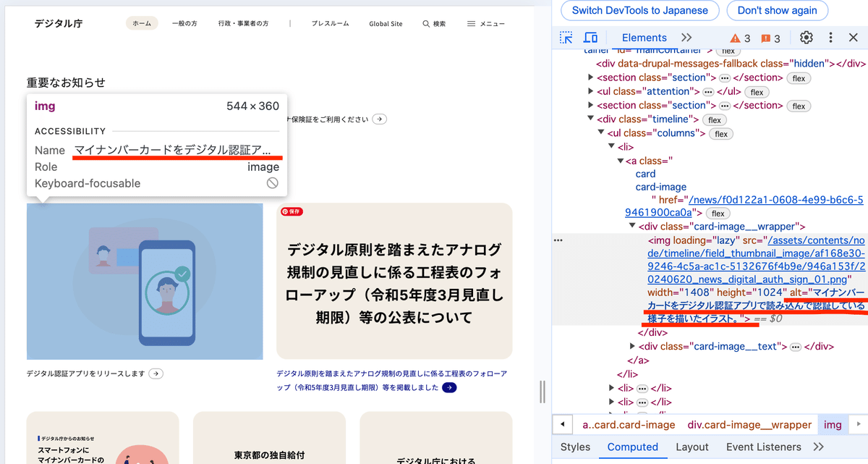Click 一般の方 in the site navigation
Screen dimensions: 868x464
184,24
